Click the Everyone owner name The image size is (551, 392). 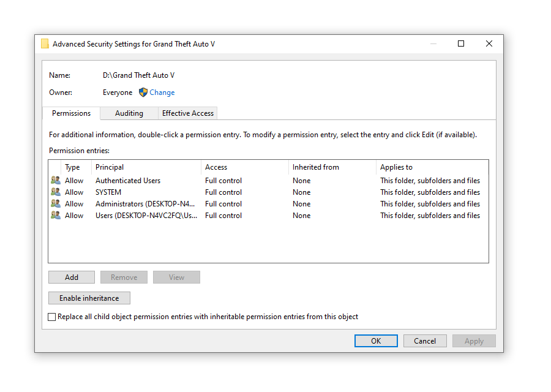pos(118,92)
